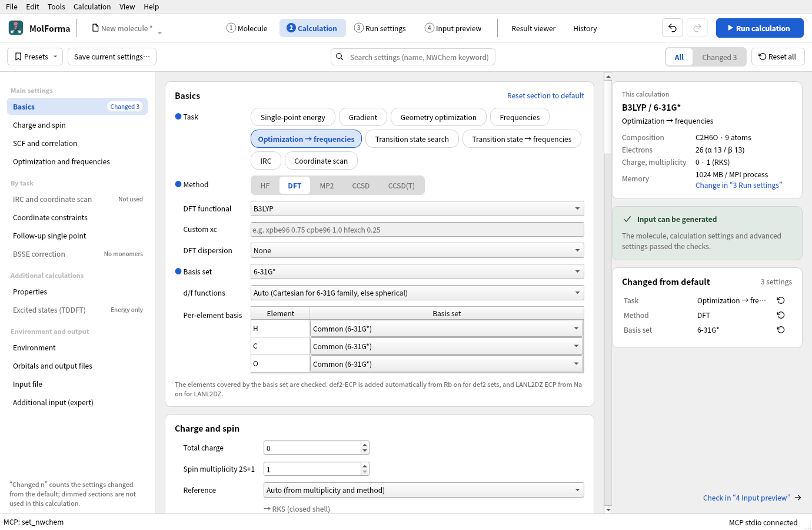Open the Presets dropdown
The width and height of the screenshot is (812, 530).
pyautogui.click(x=36, y=57)
